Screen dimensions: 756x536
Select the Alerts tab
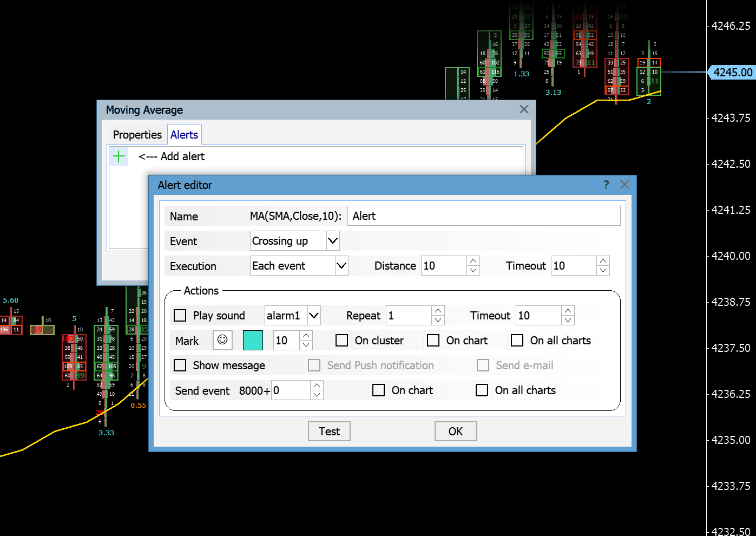pyautogui.click(x=184, y=135)
